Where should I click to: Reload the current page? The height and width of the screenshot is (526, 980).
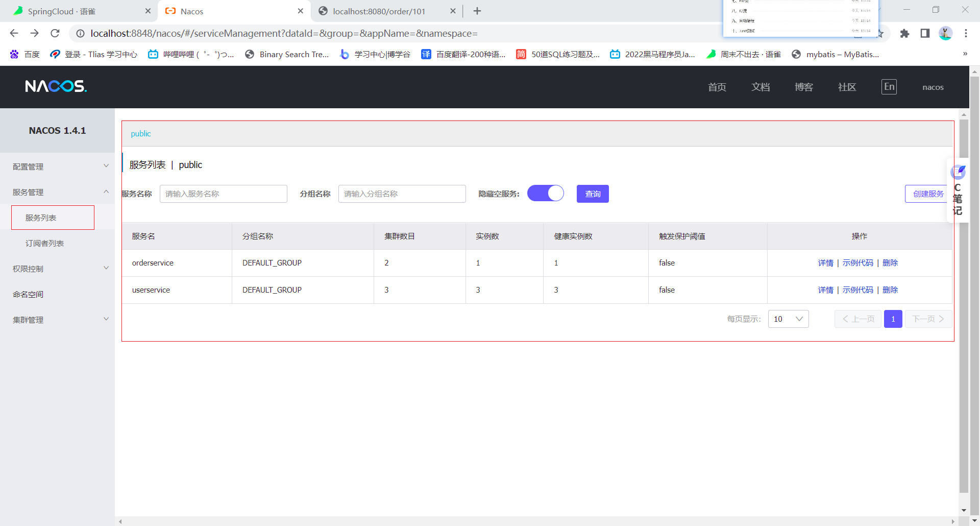pos(55,33)
